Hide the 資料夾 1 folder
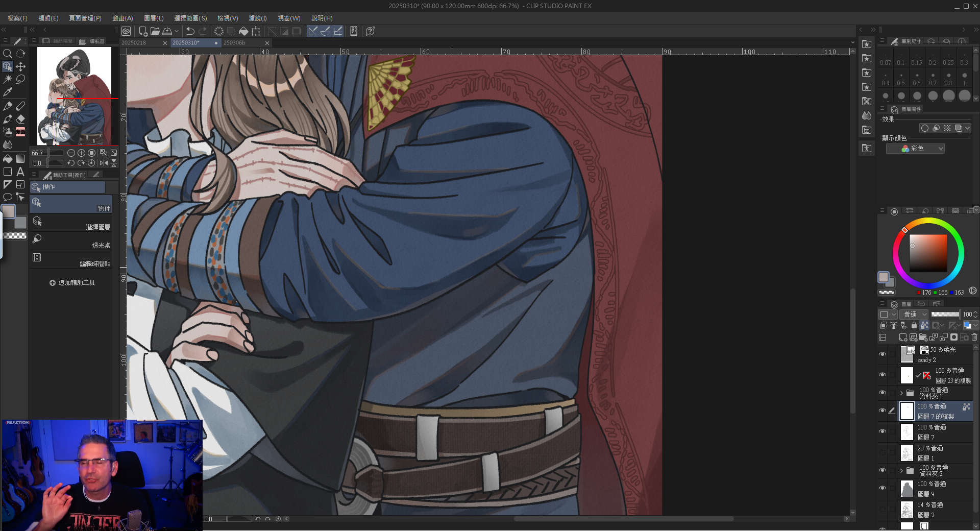Viewport: 980px width, 531px height. coord(883,393)
